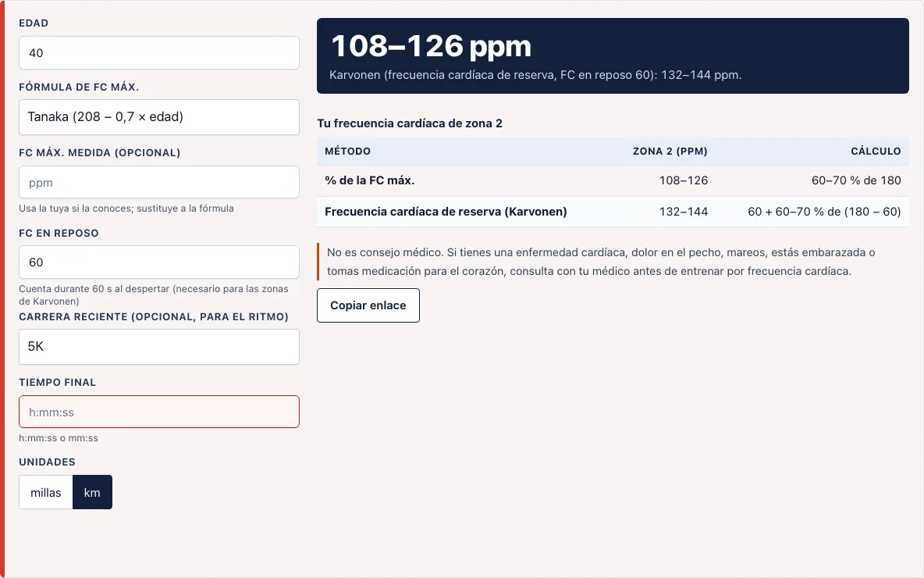
Task: Click the FC EN REPOSO label
Action: 59,233
